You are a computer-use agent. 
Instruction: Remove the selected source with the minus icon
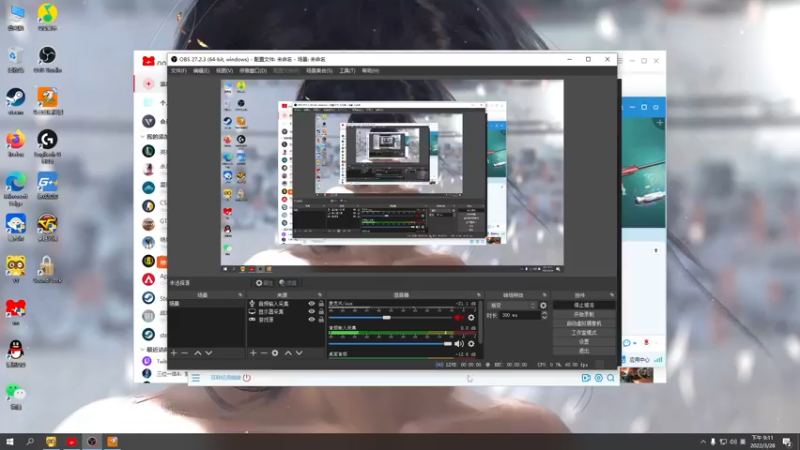[x=264, y=353]
